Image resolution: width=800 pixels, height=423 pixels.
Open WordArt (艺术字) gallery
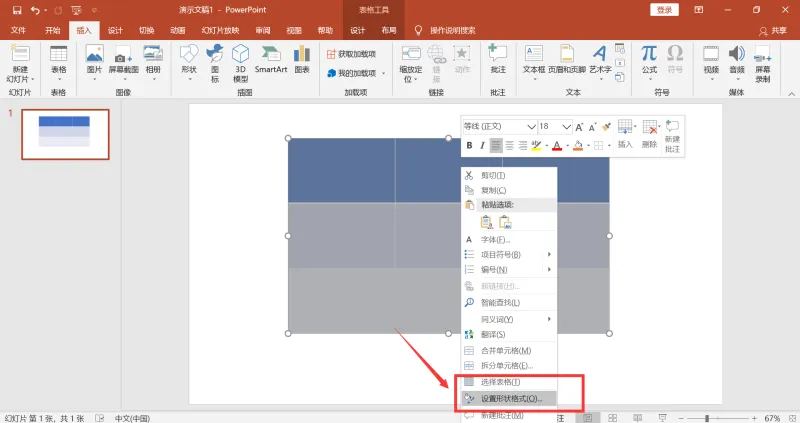click(601, 63)
